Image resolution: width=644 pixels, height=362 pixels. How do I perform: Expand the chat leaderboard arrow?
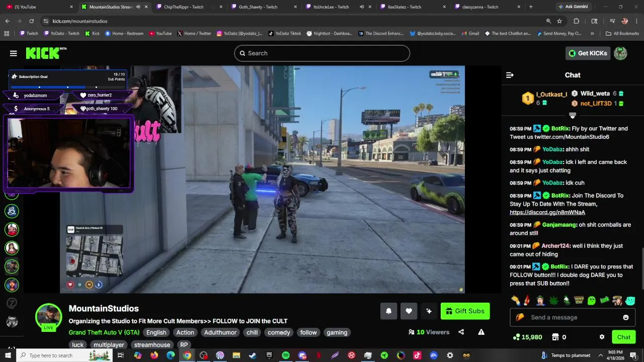point(573,116)
